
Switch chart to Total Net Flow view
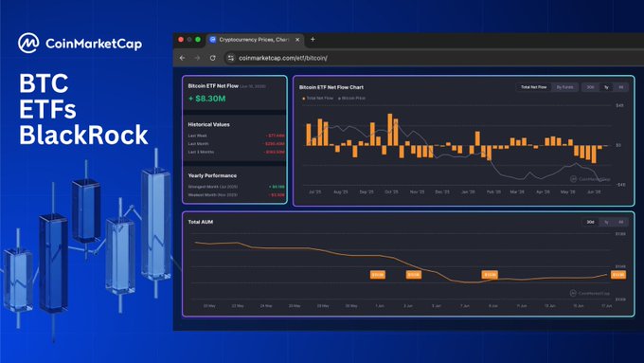[x=533, y=87]
